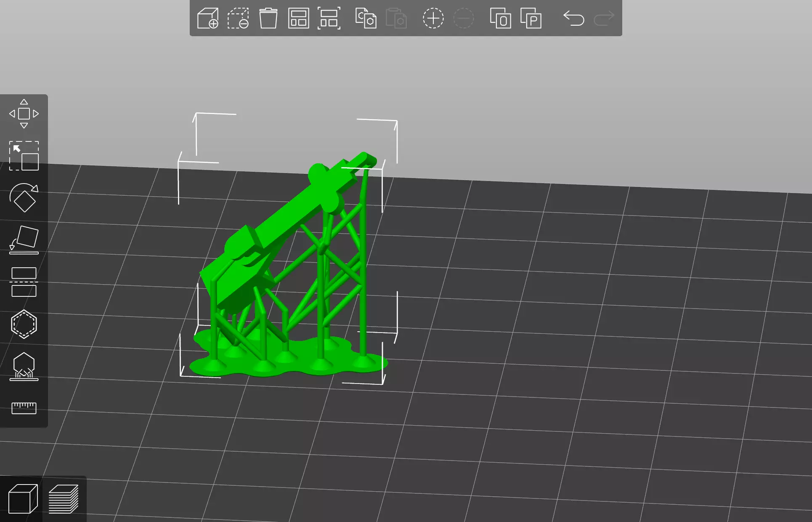812x522 pixels.
Task: Arrange all objects on the bed
Action: click(298, 19)
